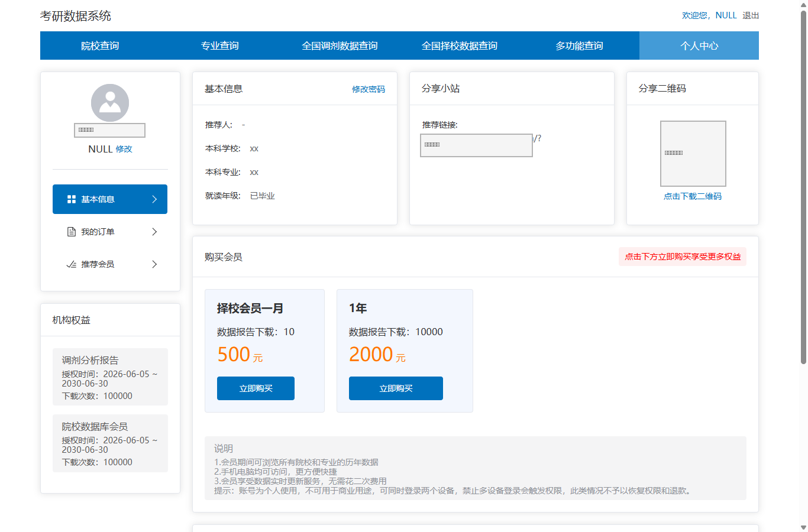Select the 我的订单 sidebar menu item

pos(110,232)
